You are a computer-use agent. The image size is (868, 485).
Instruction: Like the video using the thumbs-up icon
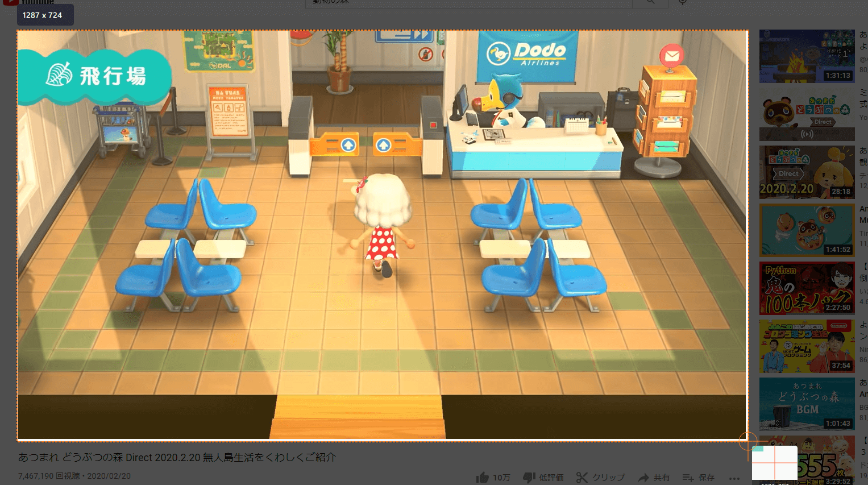[x=483, y=477]
